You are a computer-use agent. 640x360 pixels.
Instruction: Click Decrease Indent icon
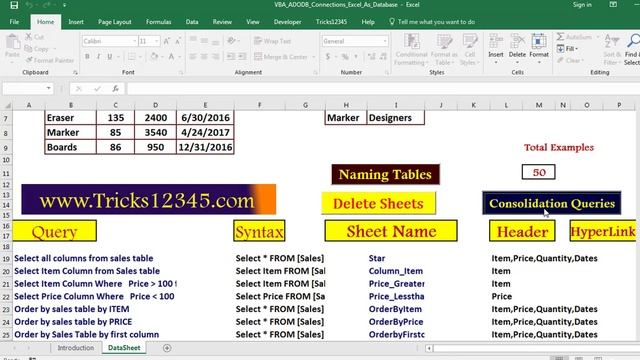[231, 57]
